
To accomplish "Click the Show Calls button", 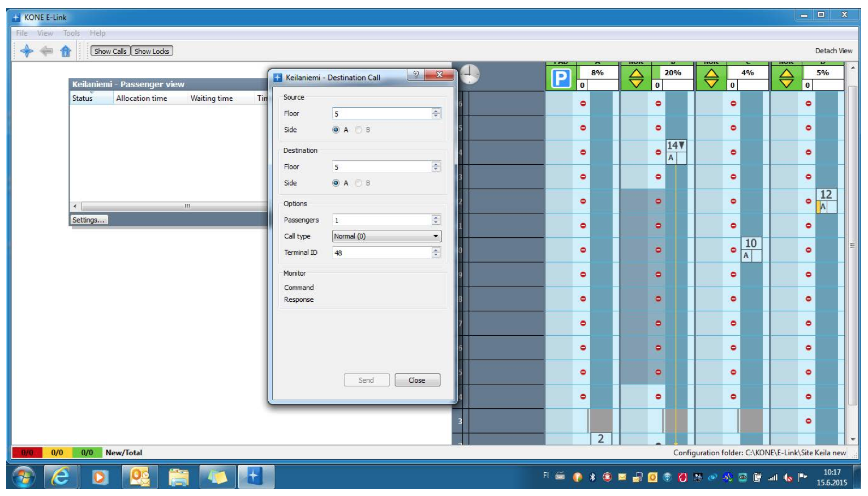I will point(110,51).
